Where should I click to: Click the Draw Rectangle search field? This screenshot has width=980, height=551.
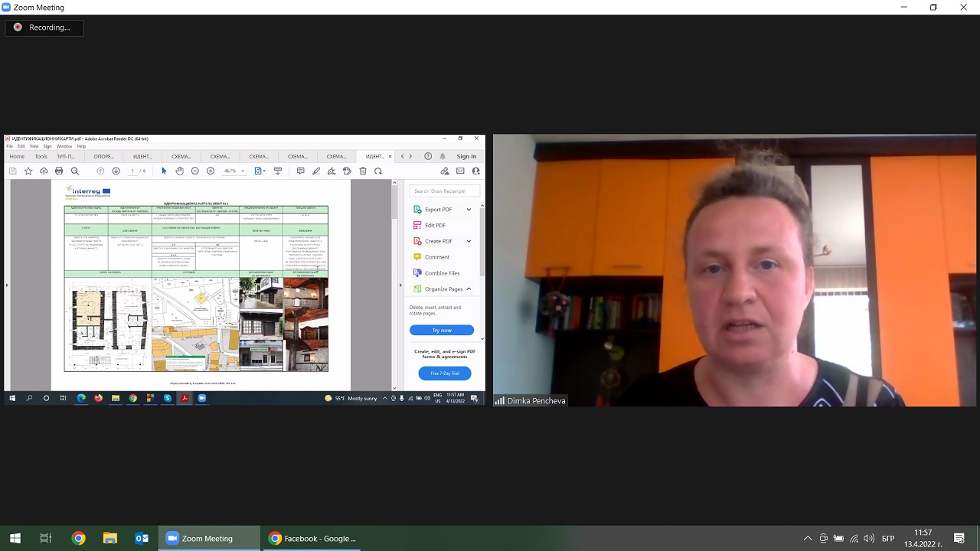445,191
